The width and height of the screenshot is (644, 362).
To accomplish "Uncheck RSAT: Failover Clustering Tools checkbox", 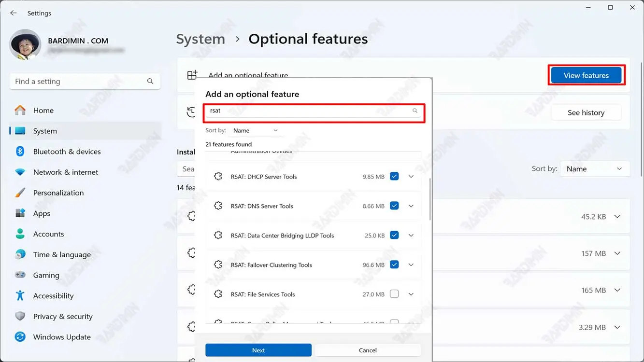I will point(394,265).
